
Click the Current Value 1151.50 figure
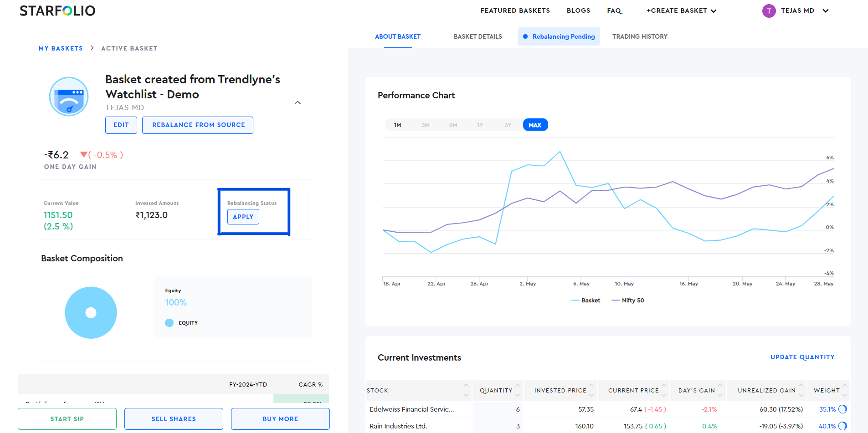[x=58, y=215]
